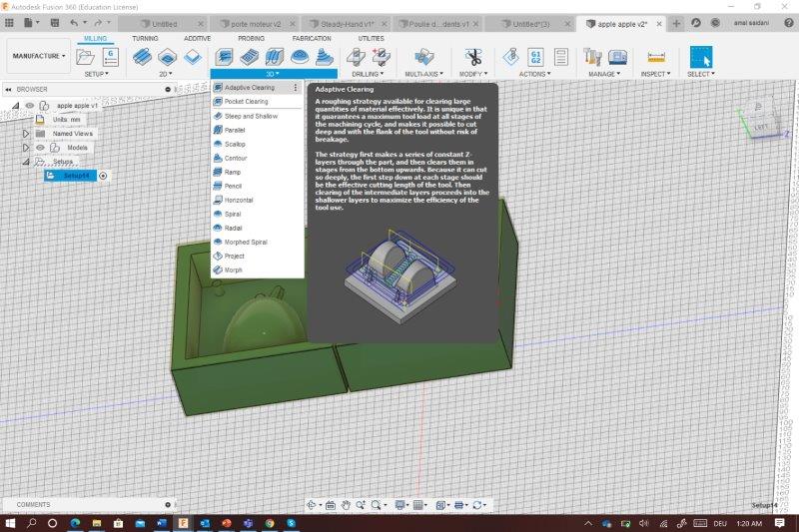The height and width of the screenshot is (532, 799).
Task: Click the second Drilling group icon
Action: pos(381,57)
